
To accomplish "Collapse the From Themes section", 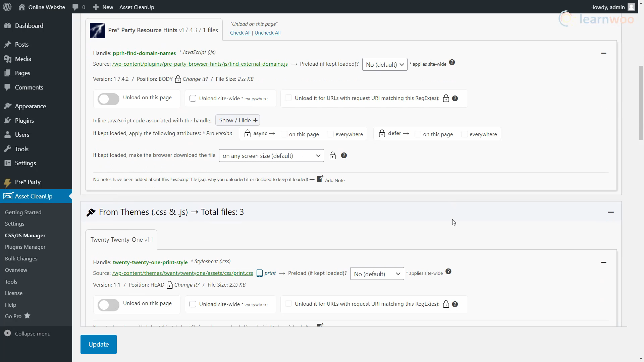I will [611, 212].
